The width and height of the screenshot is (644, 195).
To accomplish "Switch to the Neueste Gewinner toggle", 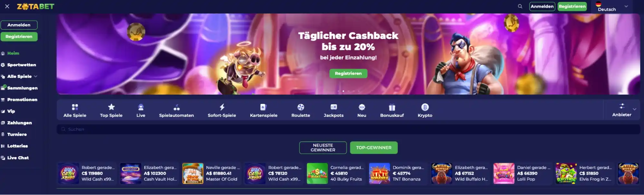I will tap(323, 148).
